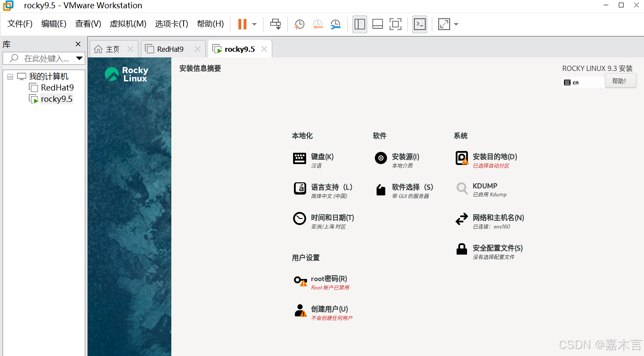This screenshot has height=356, width=644.
Task: Select 我的计算机 in the library tree
Action: click(49, 77)
